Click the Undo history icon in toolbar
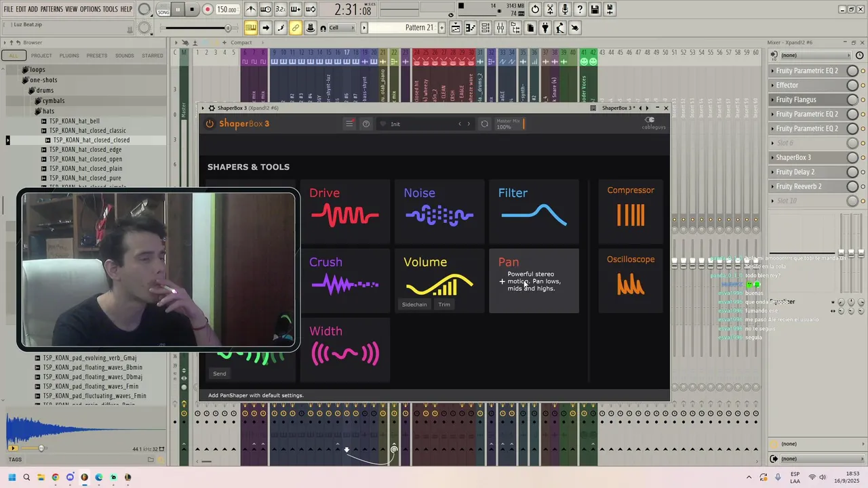Screen dimensions: 868x488 pos(535,9)
